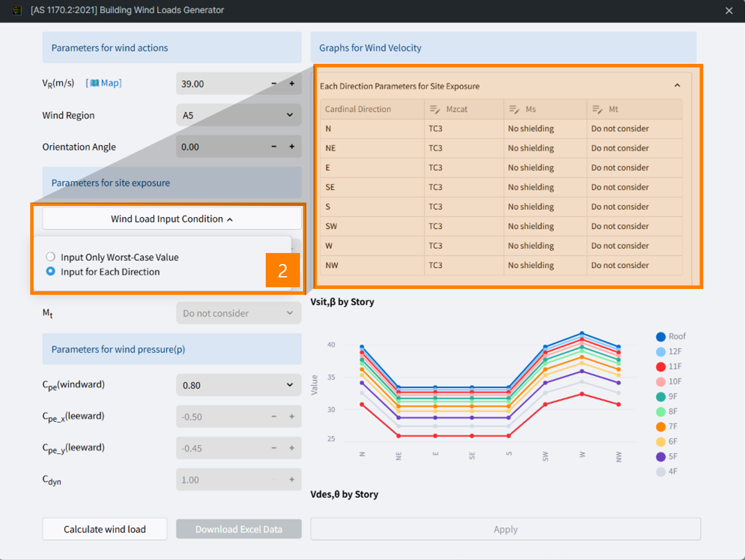Screen dimensions: 745x560
Task: Open the Cpe(windward) dropdown
Action: click(x=238, y=385)
